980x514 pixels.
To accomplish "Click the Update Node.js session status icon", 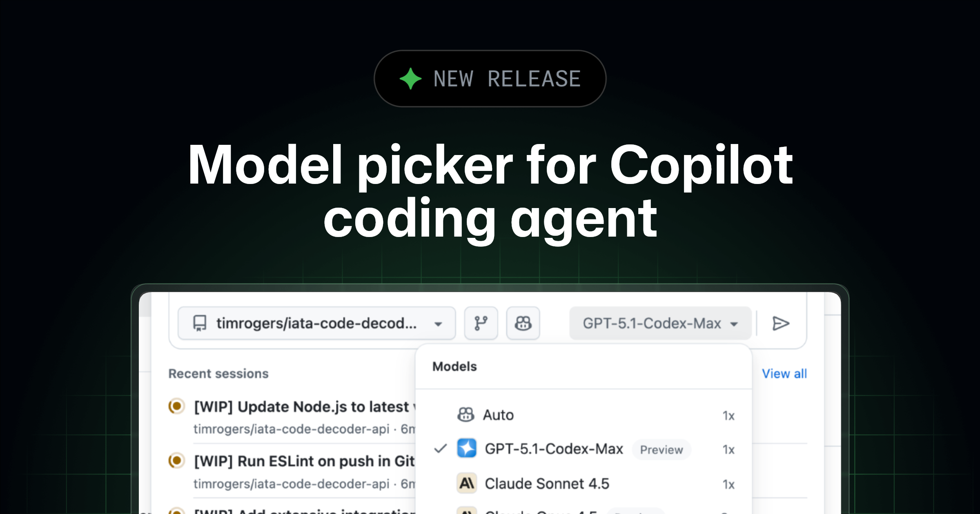I will coord(176,406).
